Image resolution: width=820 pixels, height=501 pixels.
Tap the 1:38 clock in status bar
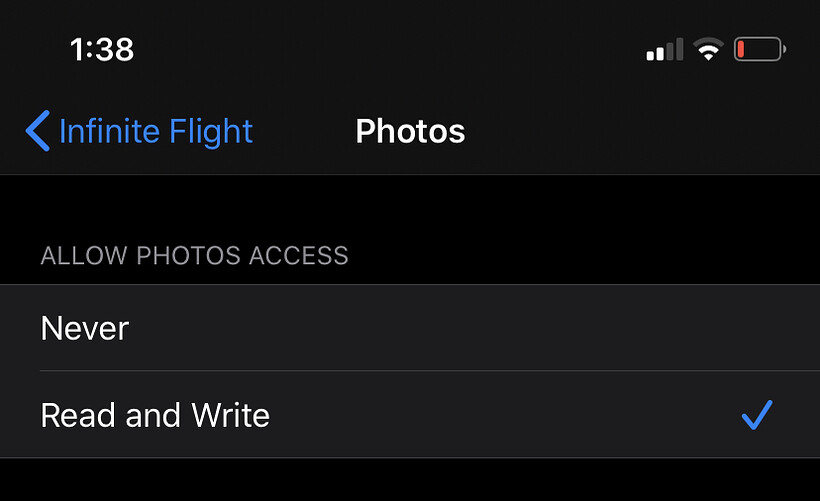102,49
